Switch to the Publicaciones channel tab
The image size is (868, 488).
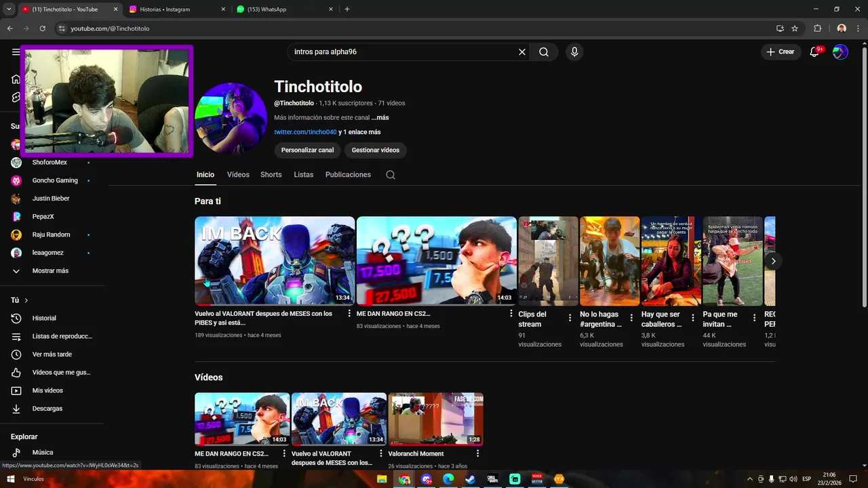coord(348,175)
